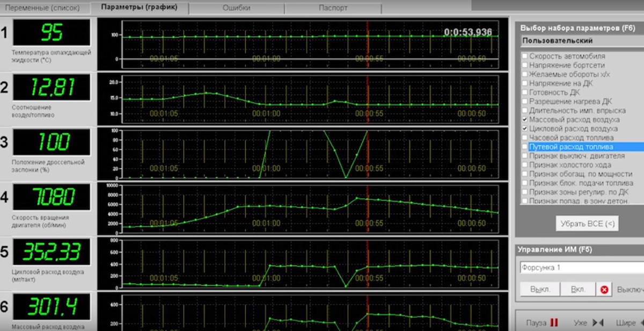The image size is (644, 331).
Task: Click the 'Выкл.' actuator button
Action: click(x=540, y=289)
